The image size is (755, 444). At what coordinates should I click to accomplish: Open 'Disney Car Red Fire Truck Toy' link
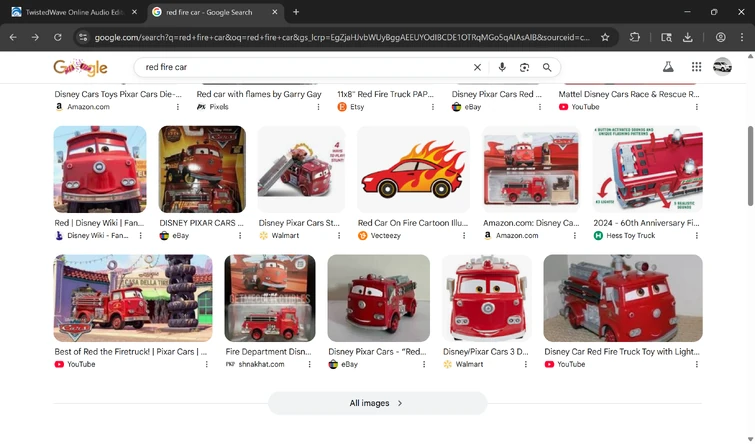pos(622,352)
